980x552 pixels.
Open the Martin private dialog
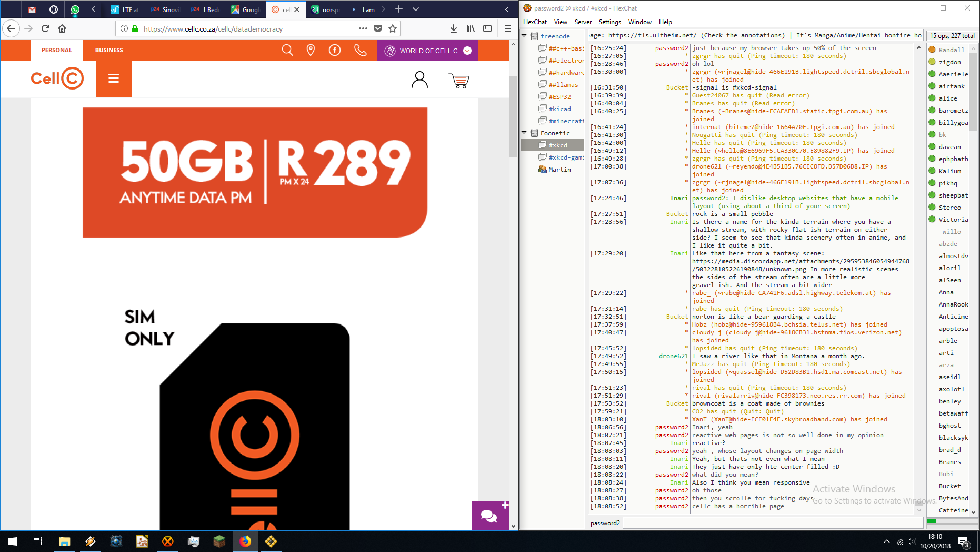559,169
